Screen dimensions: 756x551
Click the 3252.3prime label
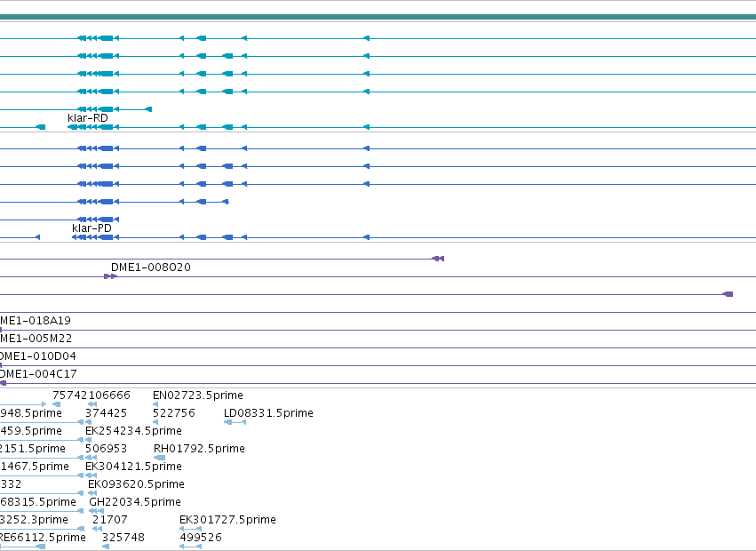coord(34,520)
